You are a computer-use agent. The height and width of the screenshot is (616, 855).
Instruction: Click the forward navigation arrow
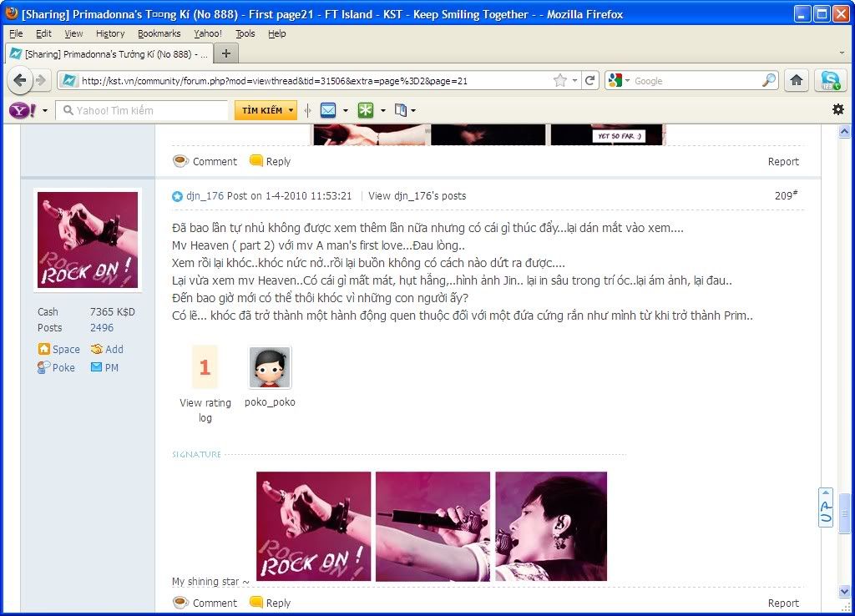(42, 81)
